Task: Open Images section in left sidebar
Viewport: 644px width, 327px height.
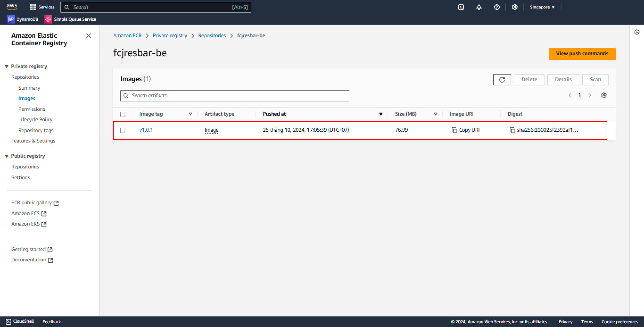Action: [27, 98]
